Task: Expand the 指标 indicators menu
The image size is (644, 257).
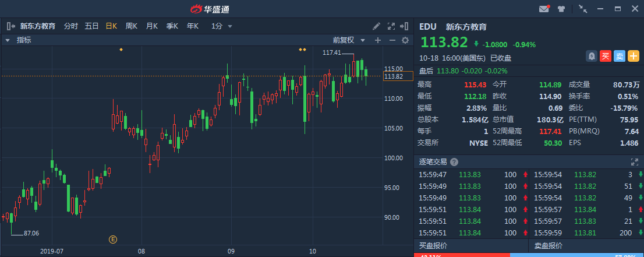Action: pyautogui.click(x=18, y=40)
